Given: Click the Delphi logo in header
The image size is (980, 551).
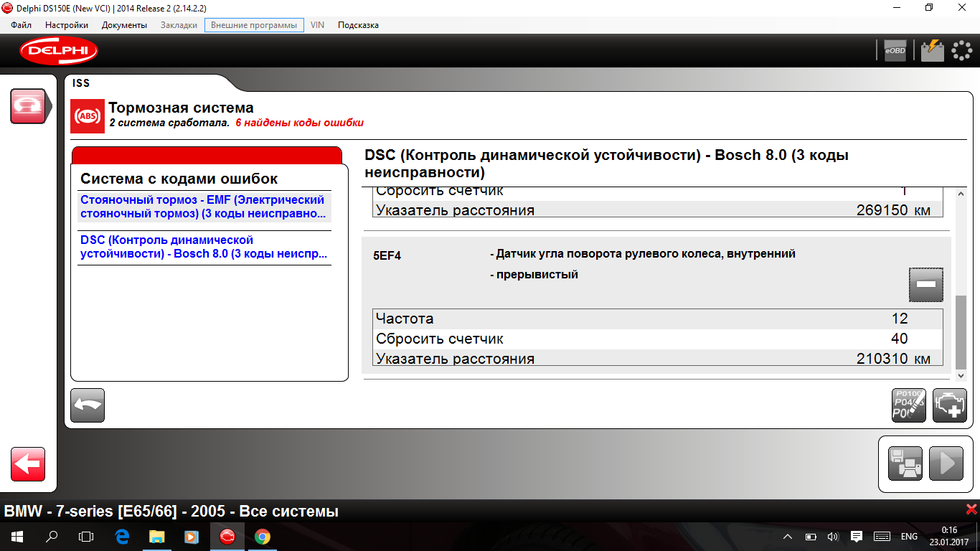Looking at the screenshot, I should pyautogui.click(x=59, y=50).
